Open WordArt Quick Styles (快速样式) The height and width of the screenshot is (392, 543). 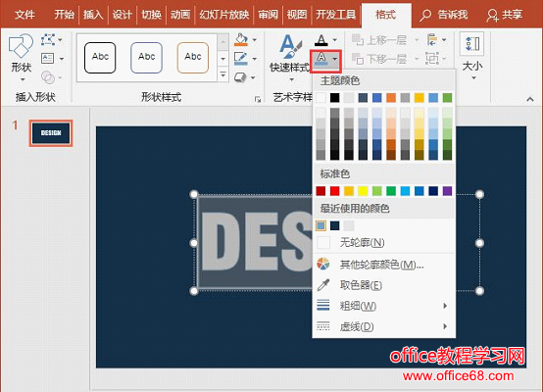coord(290,57)
